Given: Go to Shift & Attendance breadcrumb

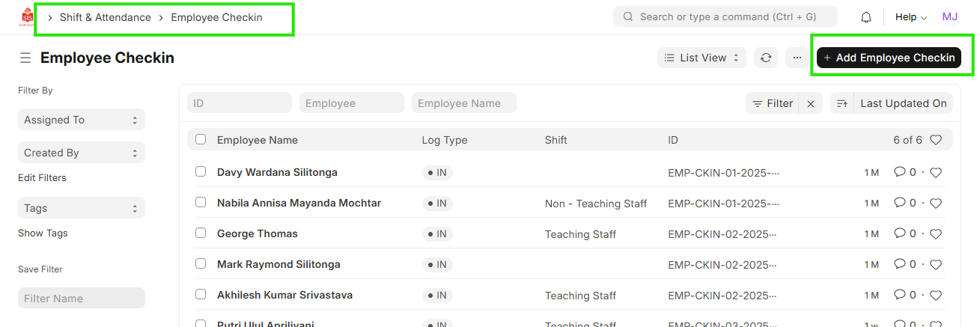Looking at the screenshot, I should click(105, 17).
